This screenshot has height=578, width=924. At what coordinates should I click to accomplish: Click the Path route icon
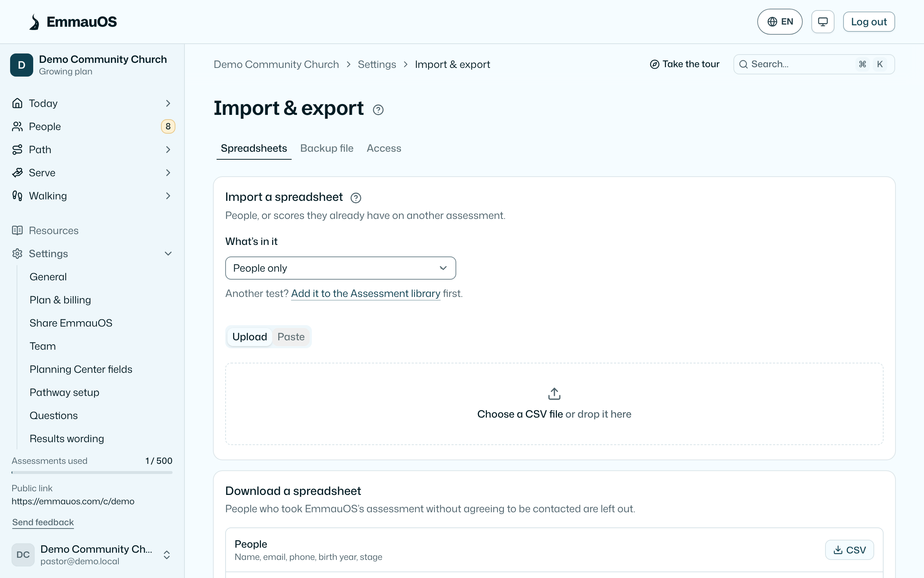click(17, 150)
